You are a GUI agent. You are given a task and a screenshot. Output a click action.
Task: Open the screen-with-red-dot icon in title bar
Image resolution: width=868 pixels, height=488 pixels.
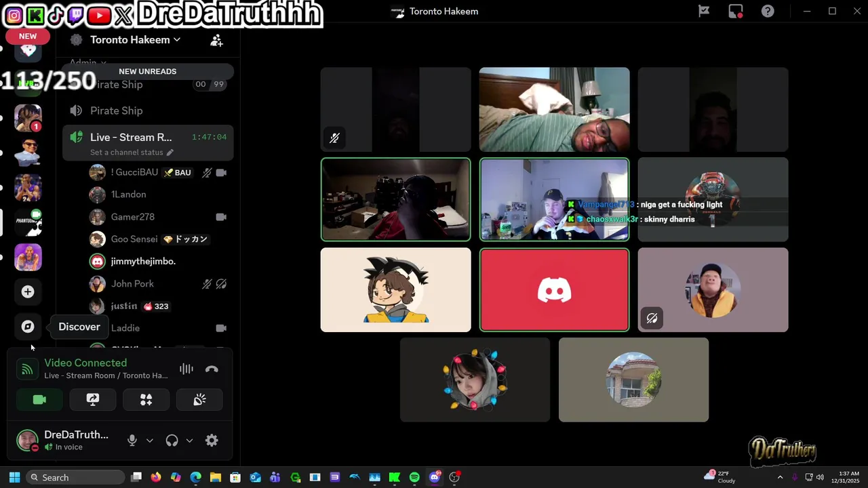pos(736,12)
